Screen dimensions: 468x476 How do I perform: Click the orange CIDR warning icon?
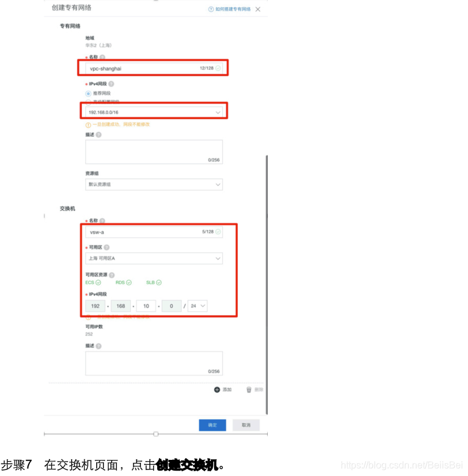(x=88, y=125)
